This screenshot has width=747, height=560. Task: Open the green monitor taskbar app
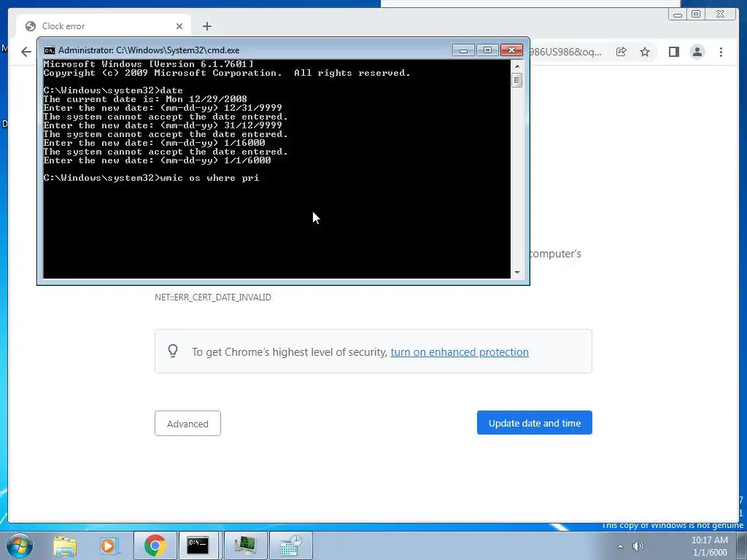(245, 545)
